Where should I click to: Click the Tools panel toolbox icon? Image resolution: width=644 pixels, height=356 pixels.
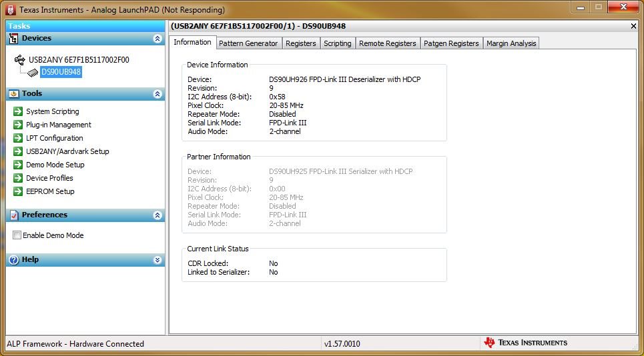coord(13,94)
